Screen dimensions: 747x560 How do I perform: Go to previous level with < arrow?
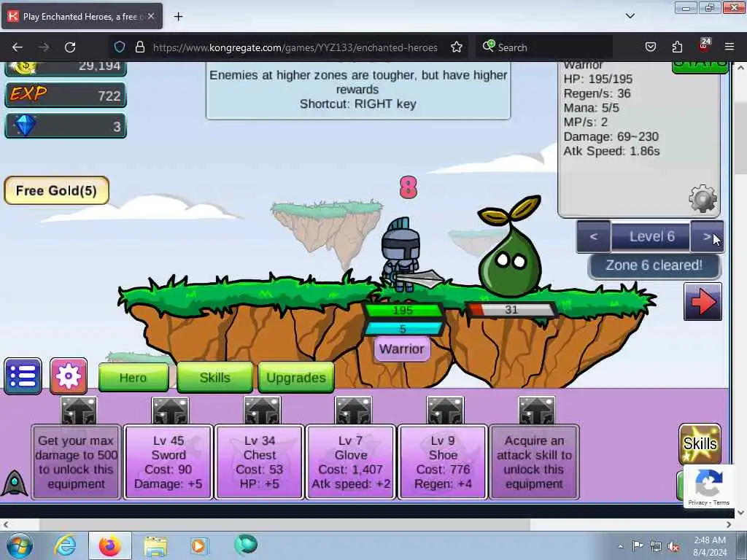[x=594, y=236]
